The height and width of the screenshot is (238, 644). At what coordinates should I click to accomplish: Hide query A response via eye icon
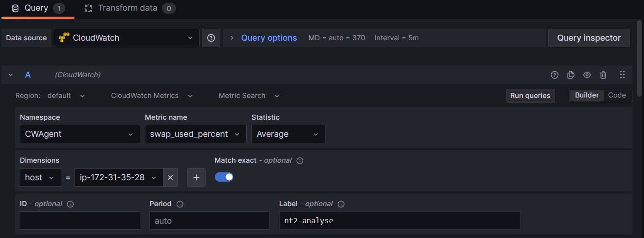[587, 75]
